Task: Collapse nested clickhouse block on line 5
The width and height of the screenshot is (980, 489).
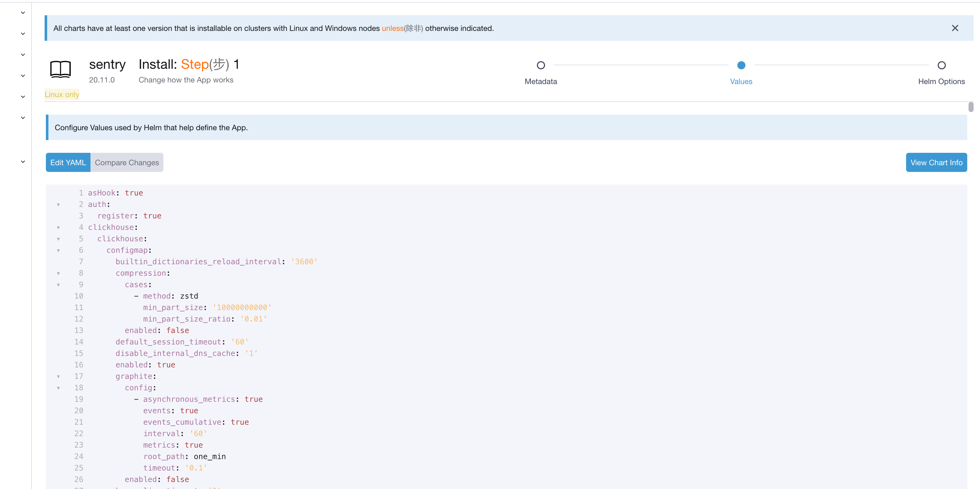Action: coord(58,239)
